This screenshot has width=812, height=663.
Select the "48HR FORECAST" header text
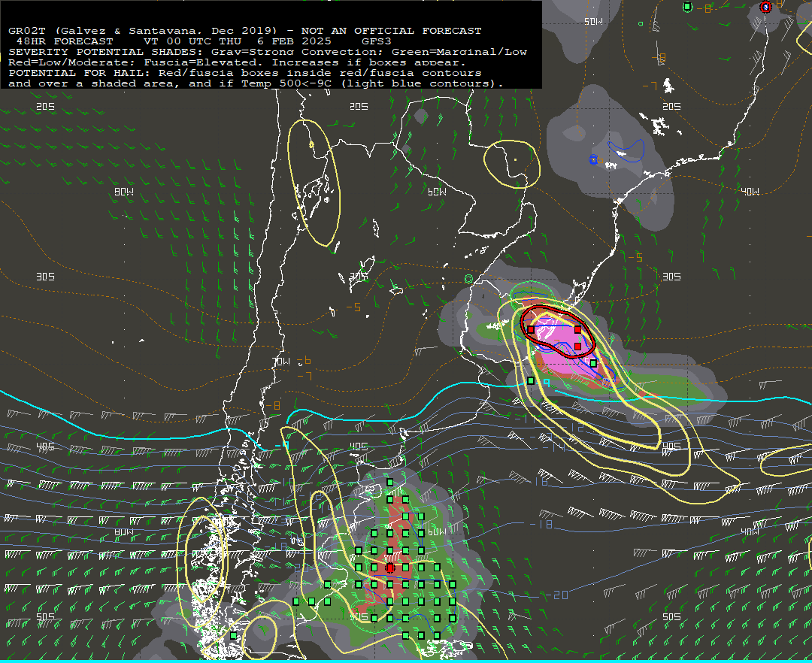pos(65,41)
